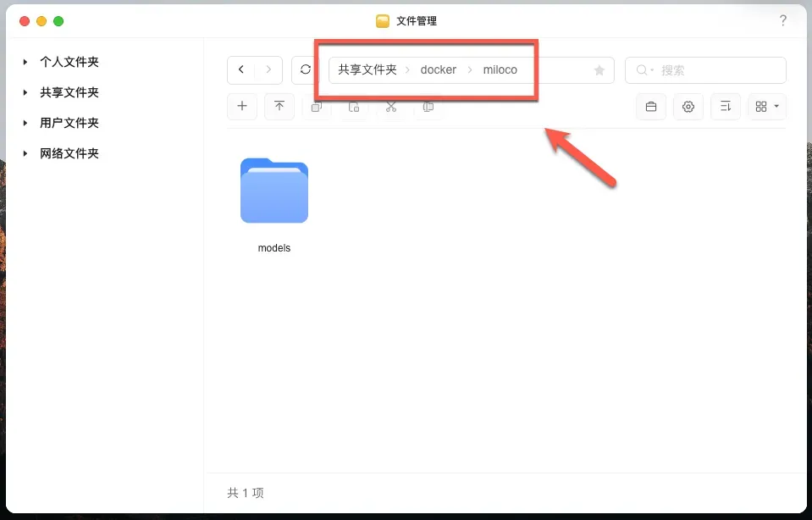Select the models folder
812x520 pixels.
pos(274,191)
